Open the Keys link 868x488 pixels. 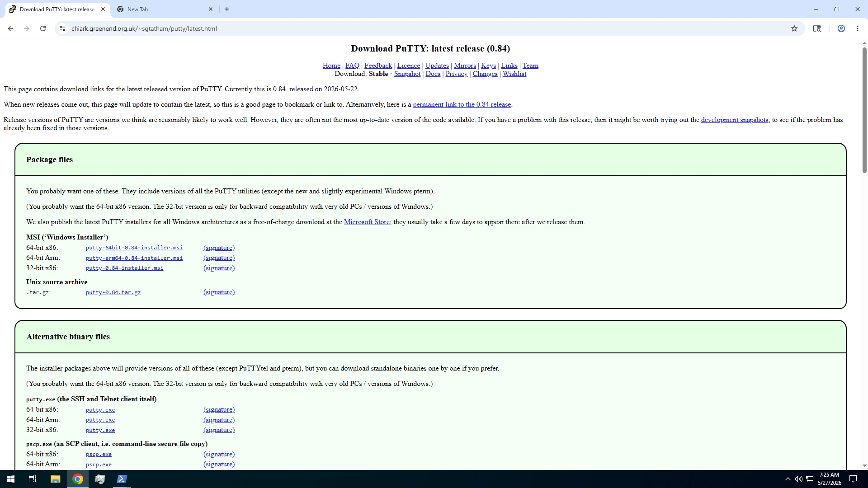(x=488, y=66)
